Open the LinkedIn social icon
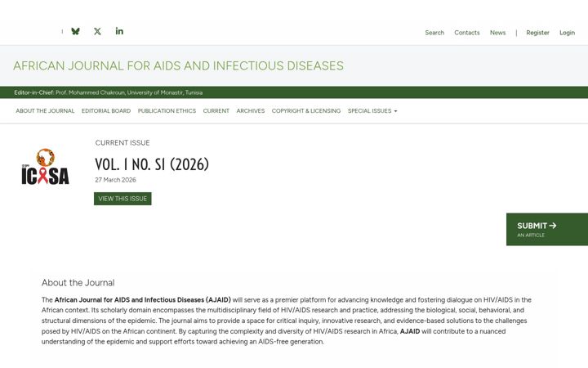 coord(119,31)
